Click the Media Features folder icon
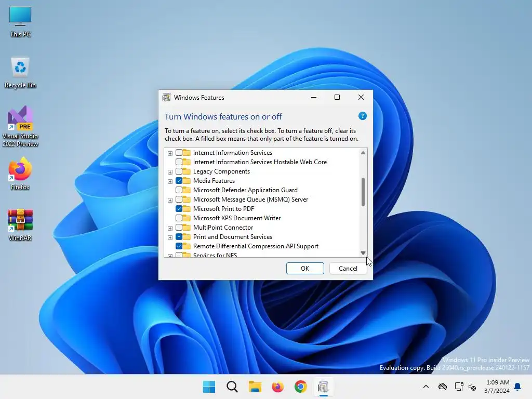532x399 pixels. [187, 181]
